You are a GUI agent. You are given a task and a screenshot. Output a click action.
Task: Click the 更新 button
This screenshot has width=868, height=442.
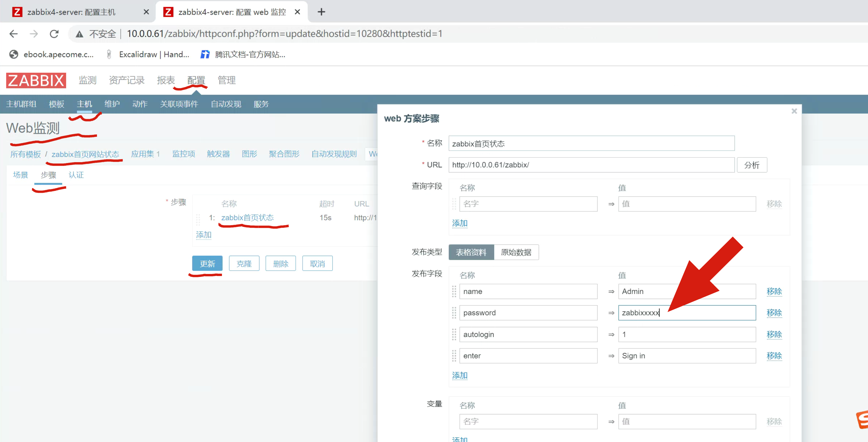click(207, 263)
